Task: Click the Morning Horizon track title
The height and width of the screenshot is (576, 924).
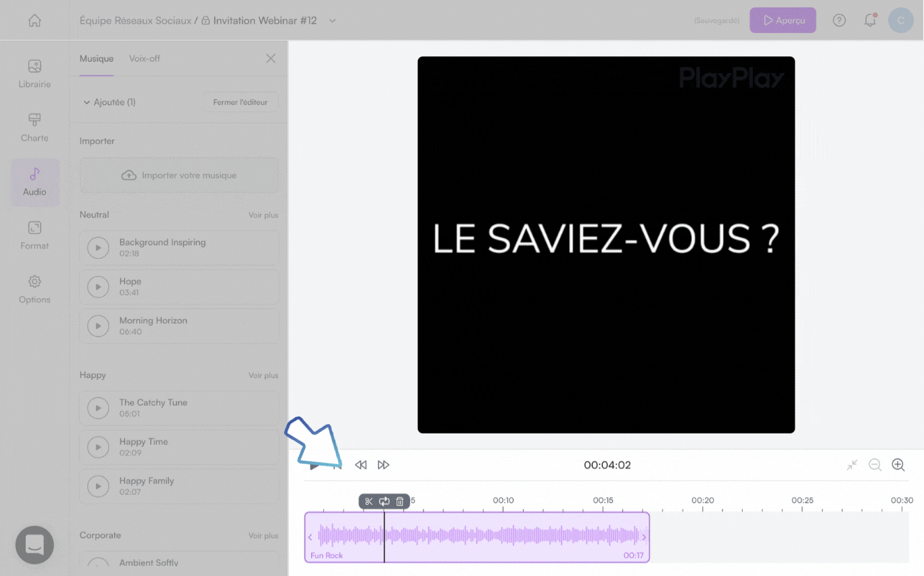Action: click(x=153, y=320)
